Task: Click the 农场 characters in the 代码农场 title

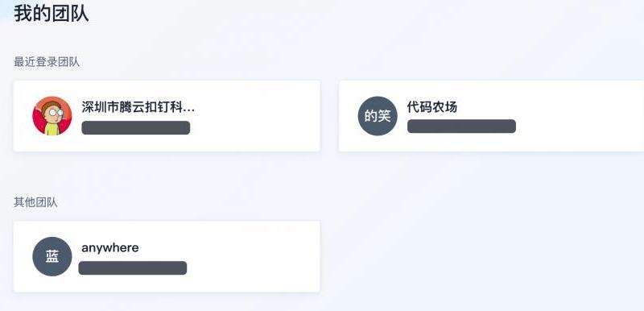Action: click(444, 107)
